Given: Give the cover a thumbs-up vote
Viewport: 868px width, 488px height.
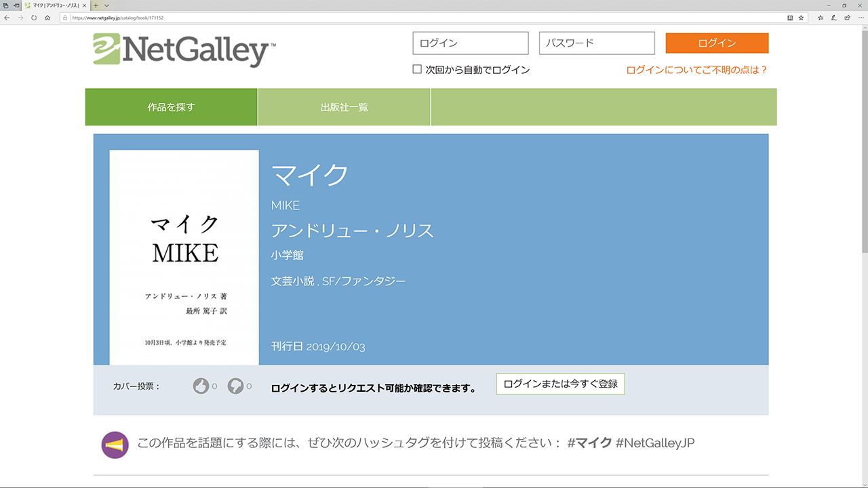Looking at the screenshot, I should tap(201, 386).
